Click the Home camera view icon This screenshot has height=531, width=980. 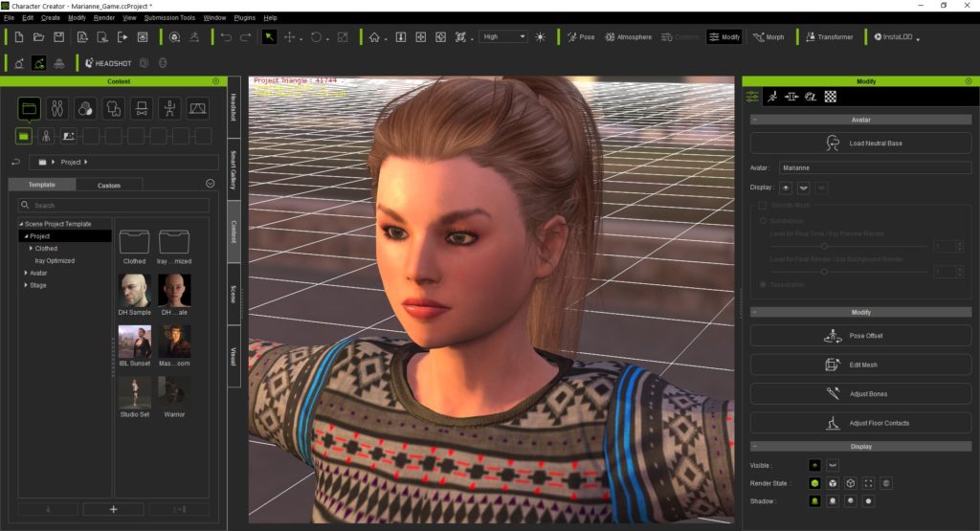click(374, 37)
